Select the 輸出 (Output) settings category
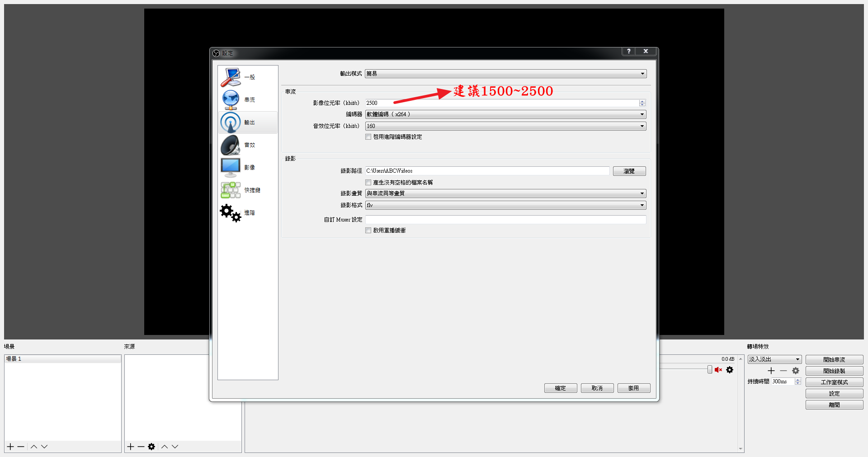Image resolution: width=868 pixels, height=457 pixels. click(x=248, y=122)
